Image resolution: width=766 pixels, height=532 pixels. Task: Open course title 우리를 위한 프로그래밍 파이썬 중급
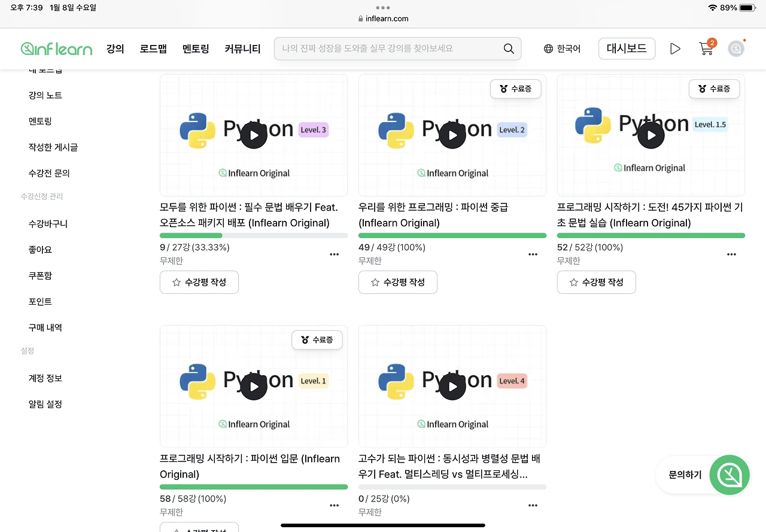(x=433, y=215)
